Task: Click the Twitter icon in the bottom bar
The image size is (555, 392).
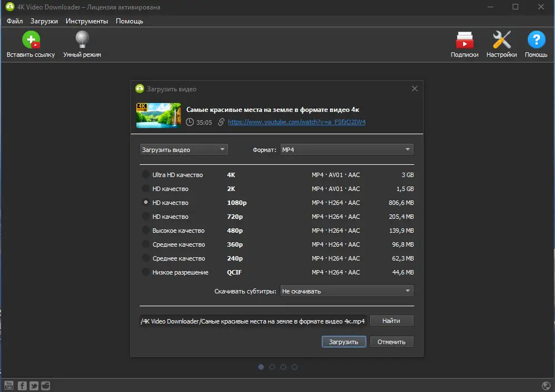Action: (34, 386)
